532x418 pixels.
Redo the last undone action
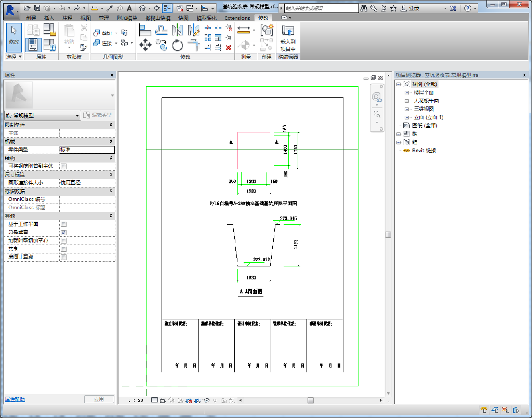(77, 8)
